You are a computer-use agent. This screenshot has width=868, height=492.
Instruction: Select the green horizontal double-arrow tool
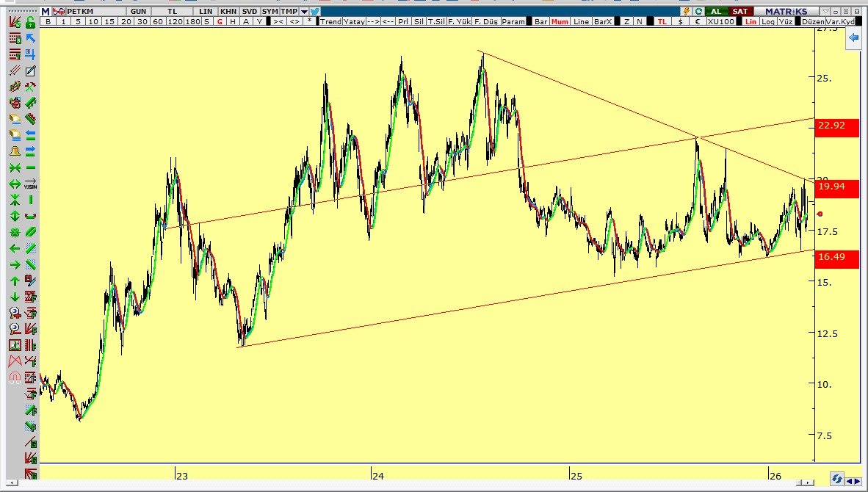tap(15, 184)
